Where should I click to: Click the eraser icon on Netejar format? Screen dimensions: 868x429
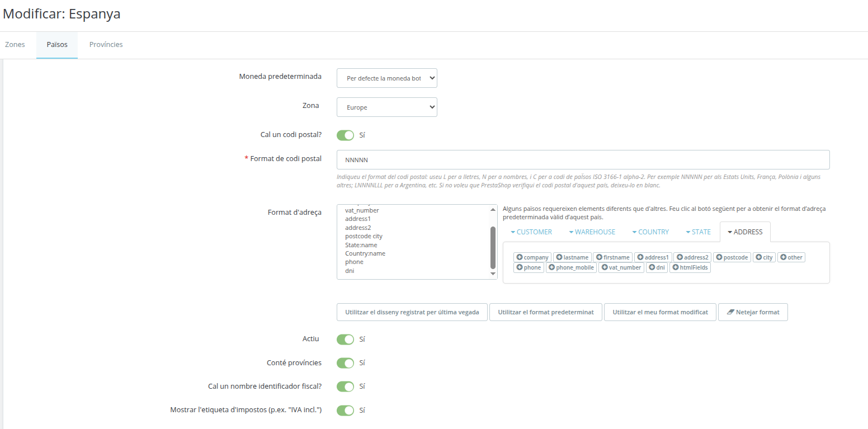coord(730,312)
